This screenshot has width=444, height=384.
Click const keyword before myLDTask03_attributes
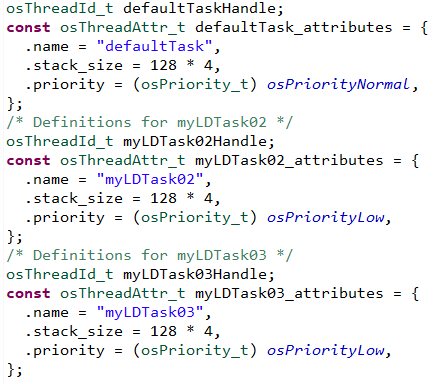[x=28, y=293]
